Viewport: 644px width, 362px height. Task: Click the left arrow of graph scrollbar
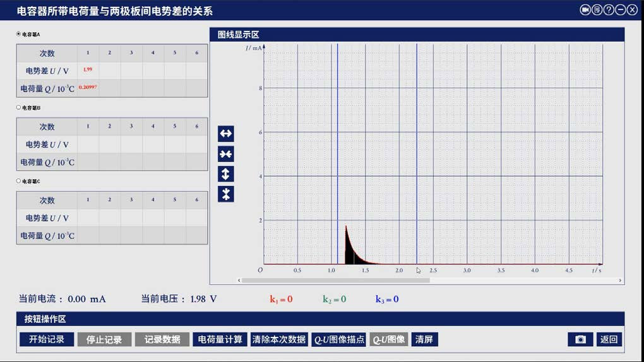point(239,281)
